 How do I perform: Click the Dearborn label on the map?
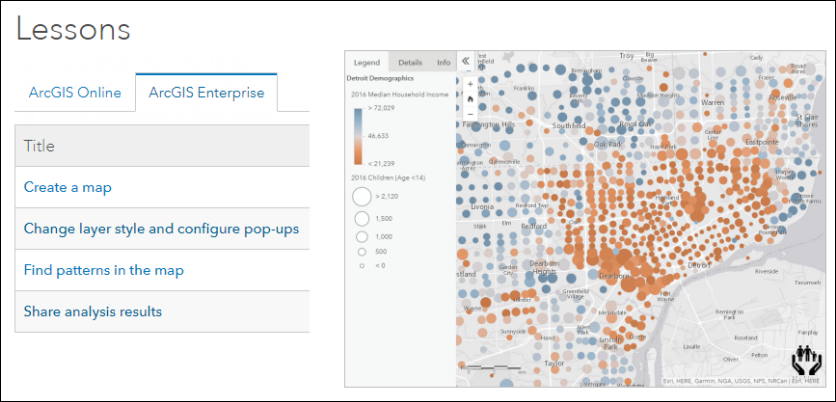click(614, 276)
